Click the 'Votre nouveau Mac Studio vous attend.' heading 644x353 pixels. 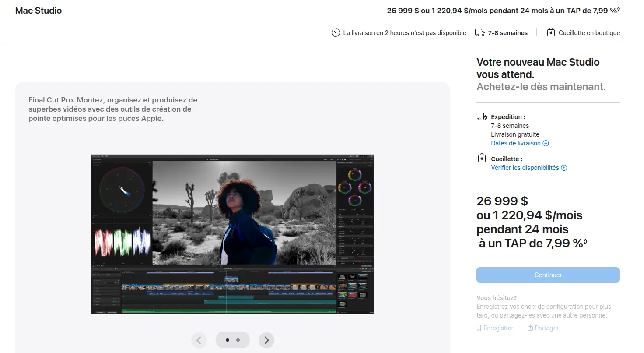538,68
